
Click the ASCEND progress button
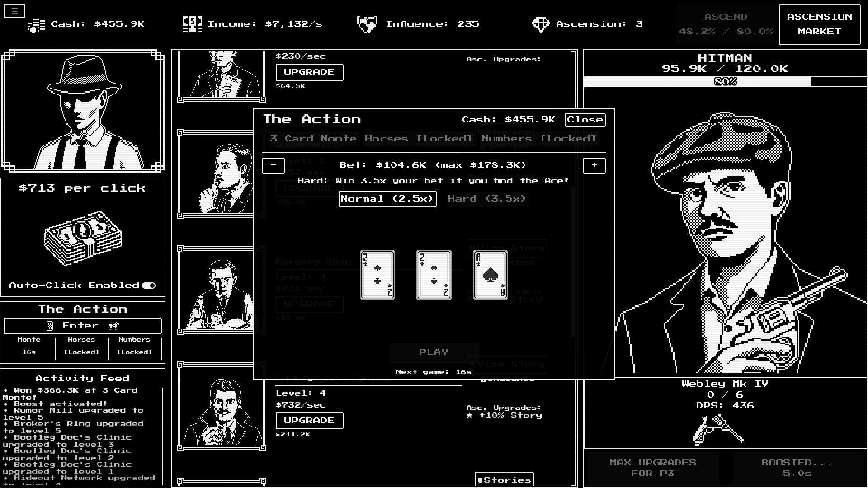(726, 24)
